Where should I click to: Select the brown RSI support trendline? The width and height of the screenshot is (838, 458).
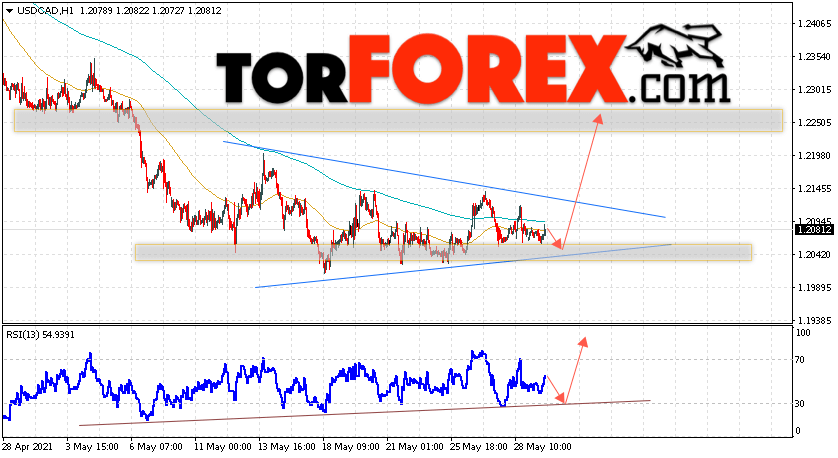click(364, 413)
